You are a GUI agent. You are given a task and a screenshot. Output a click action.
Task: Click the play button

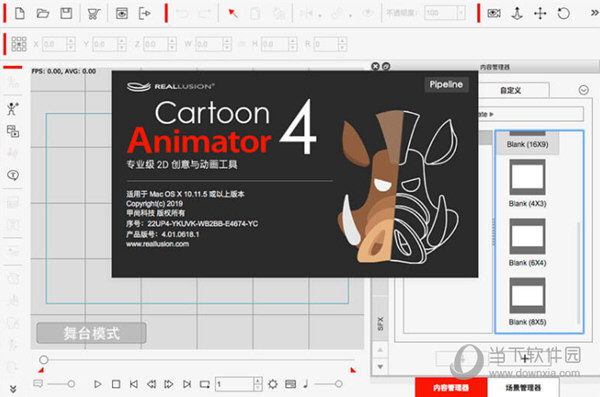click(98, 384)
